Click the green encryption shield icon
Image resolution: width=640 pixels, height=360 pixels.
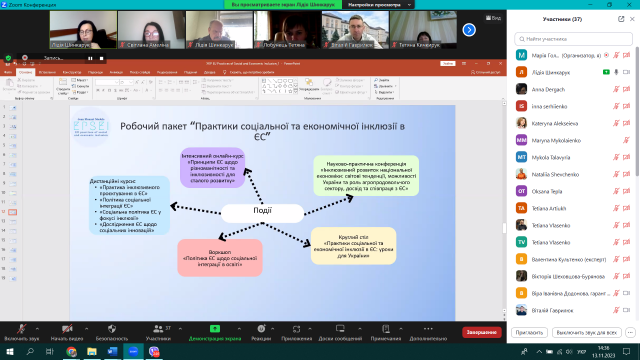(8, 58)
